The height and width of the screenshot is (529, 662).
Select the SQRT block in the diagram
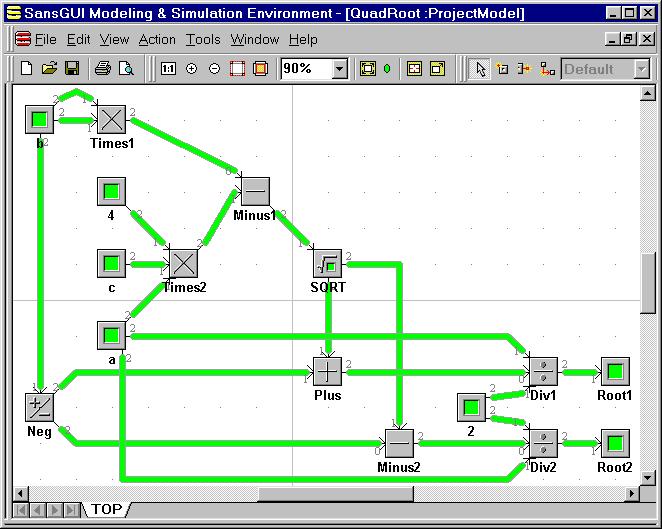pyautogui.click(x=328, y=264)
